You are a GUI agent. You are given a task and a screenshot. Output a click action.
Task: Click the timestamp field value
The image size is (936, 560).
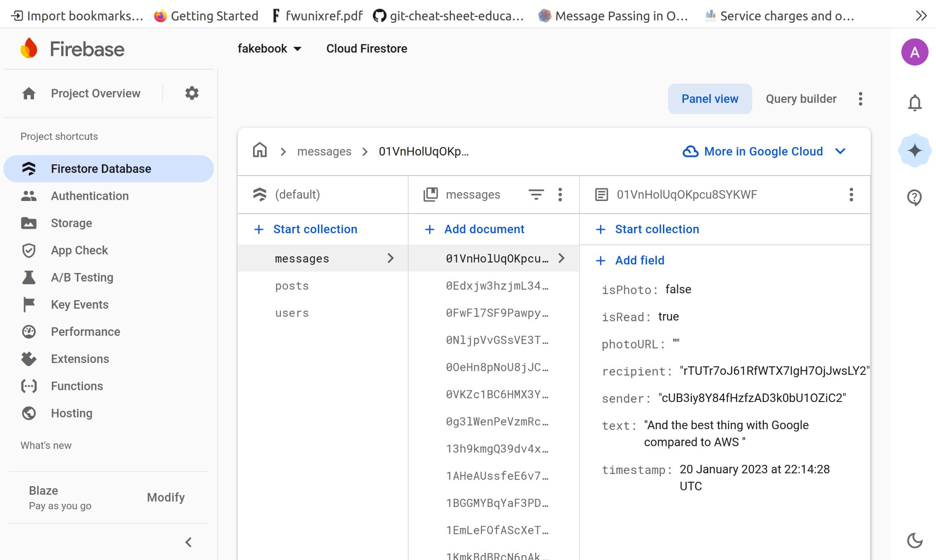tap(754, 478)
